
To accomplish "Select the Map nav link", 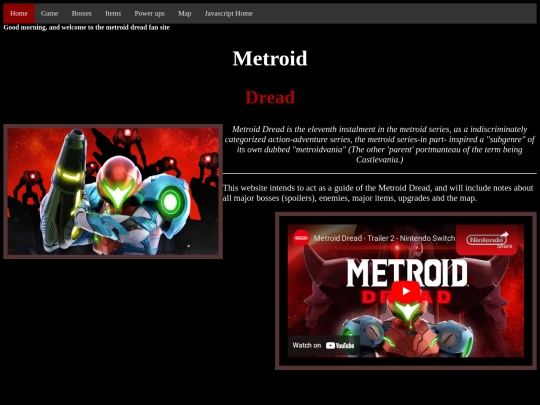I will point(185,13).
